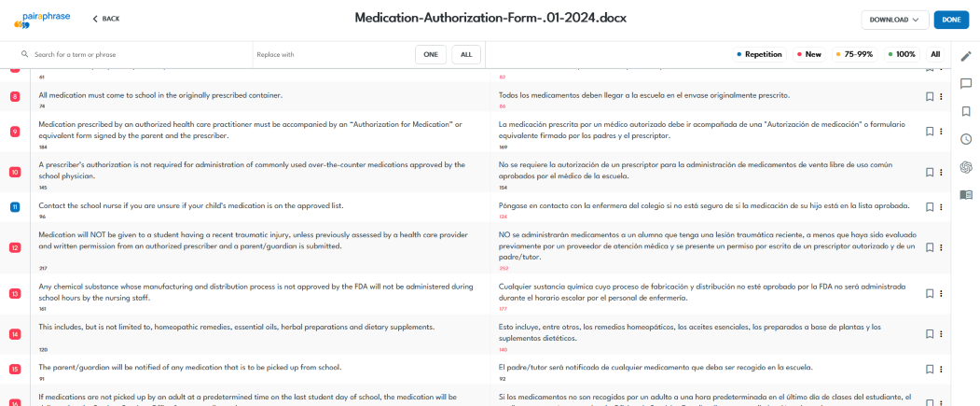This screenshot has width=980, height=406.
Task: Focus the Replace with field
Action: (x=333, y=54)
